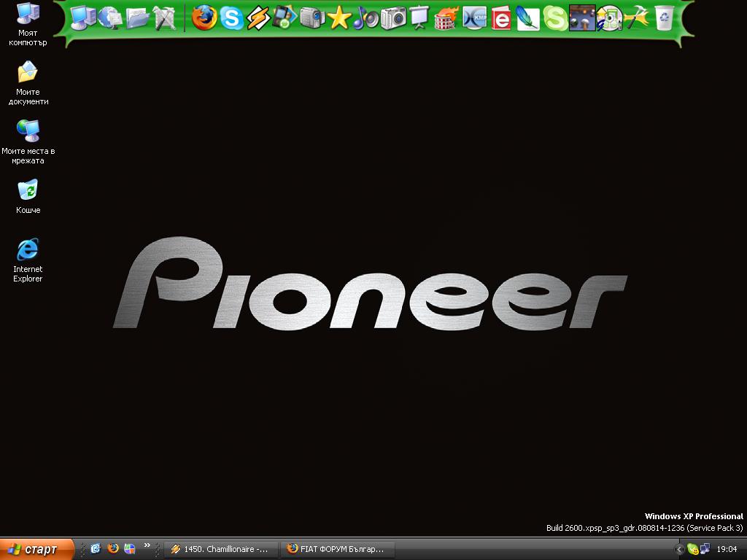Launch Winamp from the green dock
The height and width of the screenshot is (560, 747).
pyautogui.click(x=258, y=18)
